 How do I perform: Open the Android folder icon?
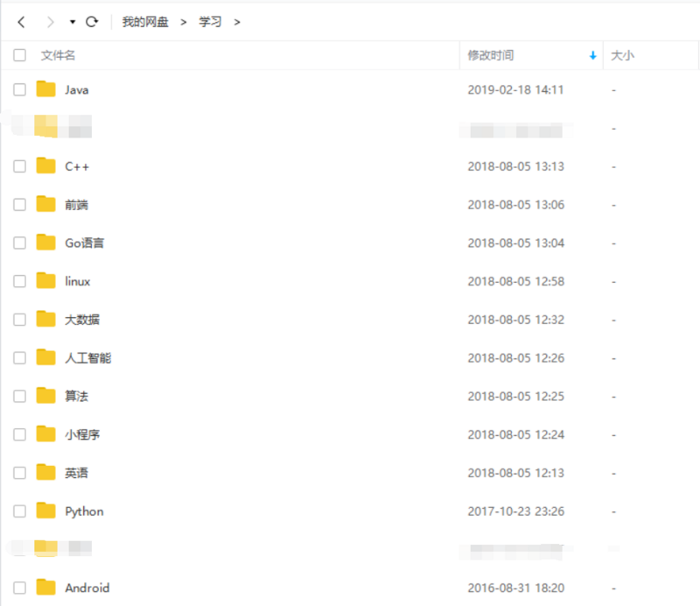click(x=48, y=588)
